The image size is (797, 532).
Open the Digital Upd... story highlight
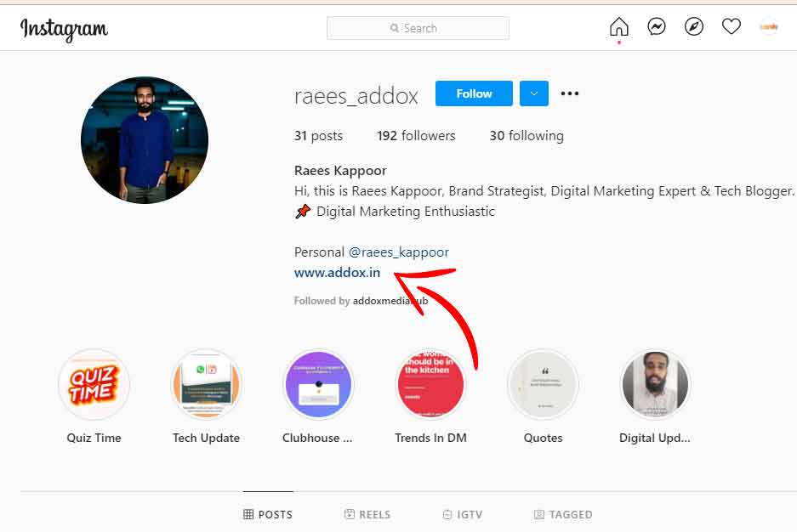point(655,384)
